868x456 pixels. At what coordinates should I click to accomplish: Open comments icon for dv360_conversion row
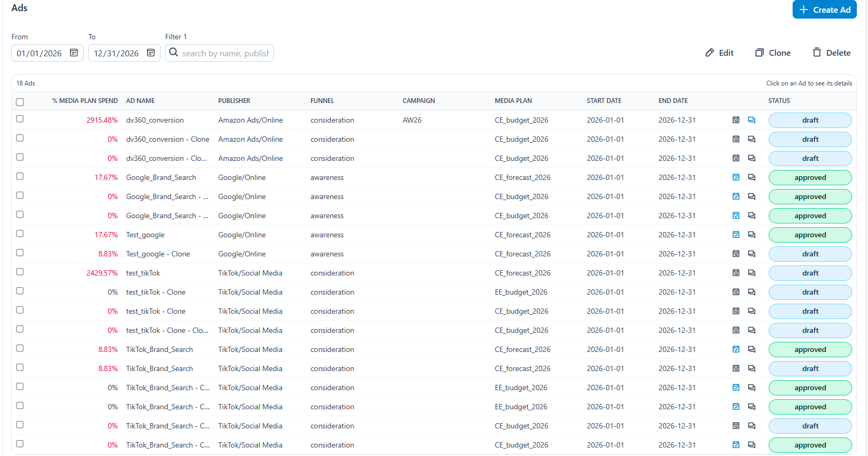pos(752,120)
